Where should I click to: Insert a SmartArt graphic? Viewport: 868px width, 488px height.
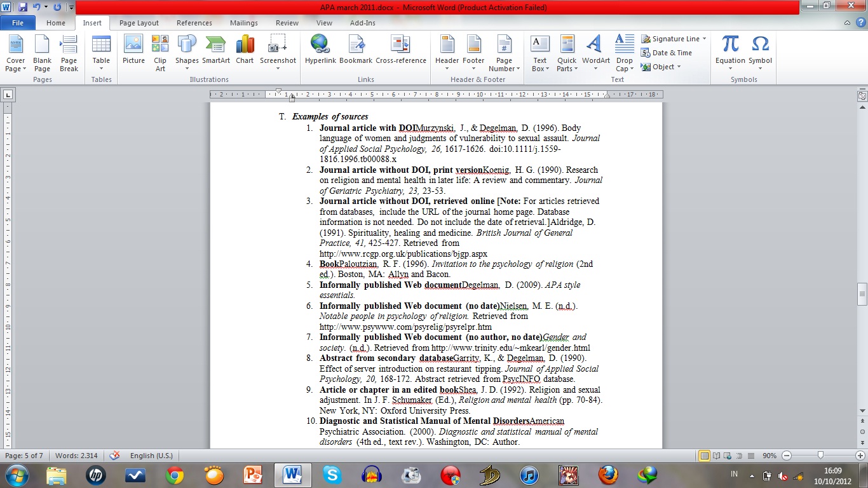(x=216, y=50)
